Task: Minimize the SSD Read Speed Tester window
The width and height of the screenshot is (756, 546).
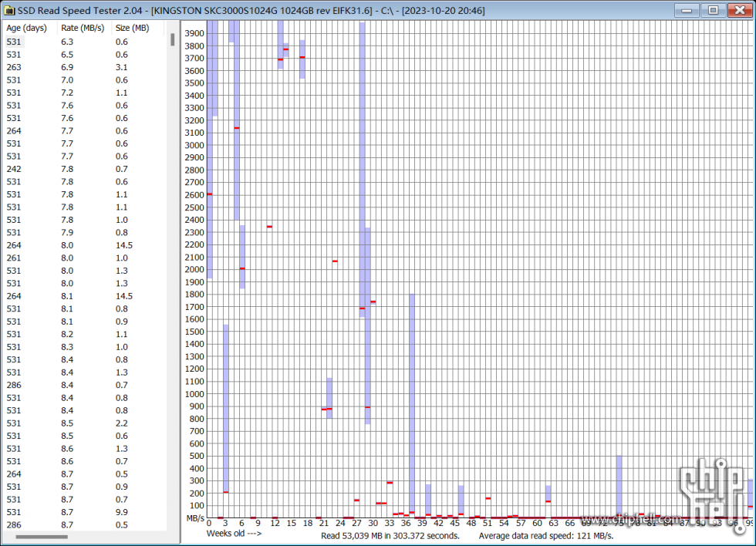Action: pos(687,10)
